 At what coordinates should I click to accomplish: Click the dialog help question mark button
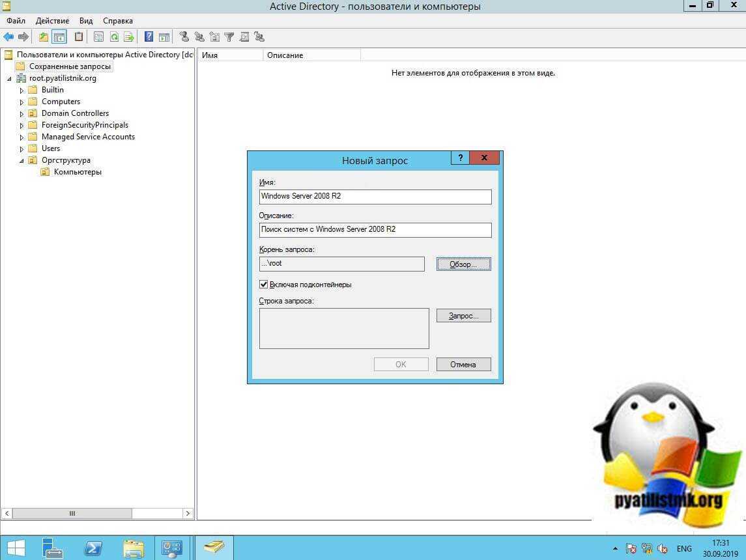tap(460, 158)
